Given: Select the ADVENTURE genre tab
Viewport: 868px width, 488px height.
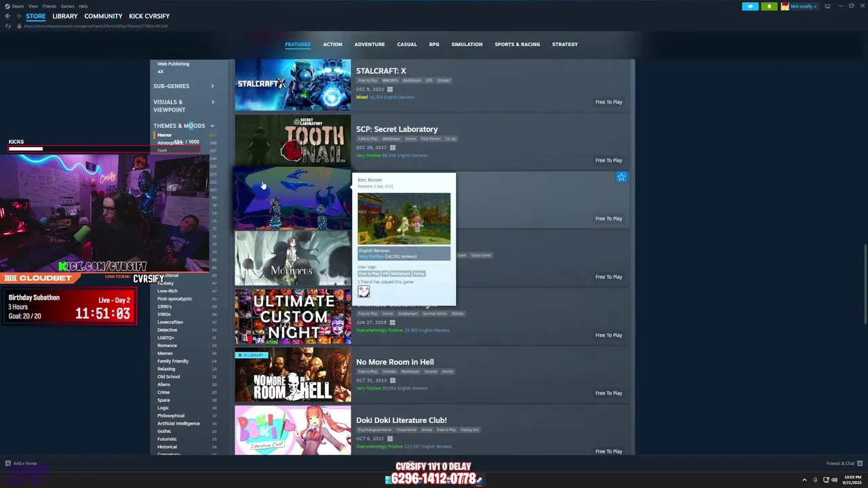Looking at the screenshot, I should [x=370, y=44].
